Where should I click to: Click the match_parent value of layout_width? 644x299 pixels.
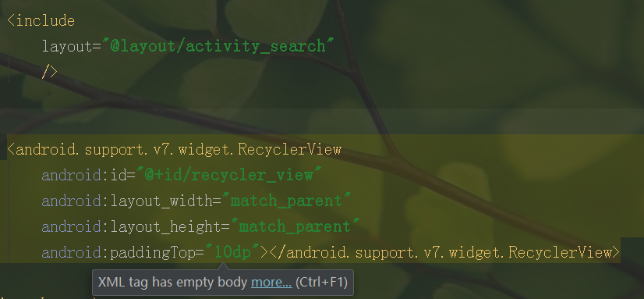click(x=286, y=201)
